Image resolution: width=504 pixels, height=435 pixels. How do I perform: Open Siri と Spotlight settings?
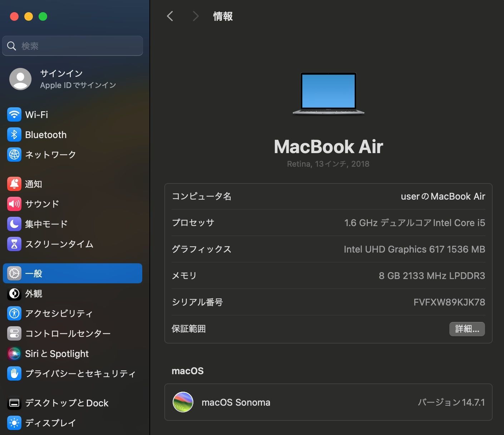[x=73, y=354]
